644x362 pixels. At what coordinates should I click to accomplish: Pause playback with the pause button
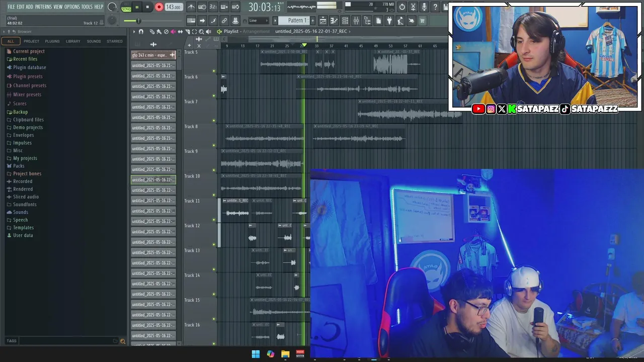click(137, 7)
